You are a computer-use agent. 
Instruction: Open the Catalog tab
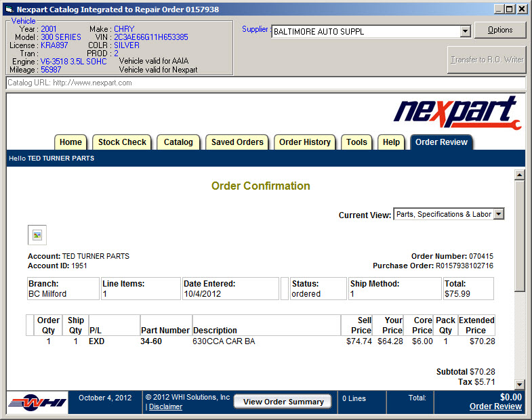coord(178,142)
